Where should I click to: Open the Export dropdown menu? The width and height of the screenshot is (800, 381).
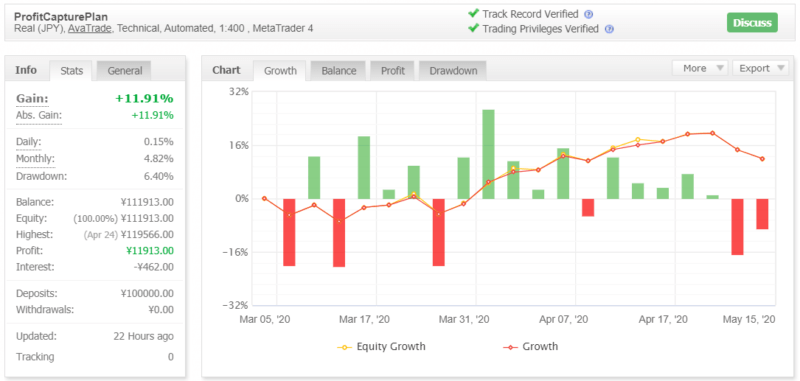(760, 68)
